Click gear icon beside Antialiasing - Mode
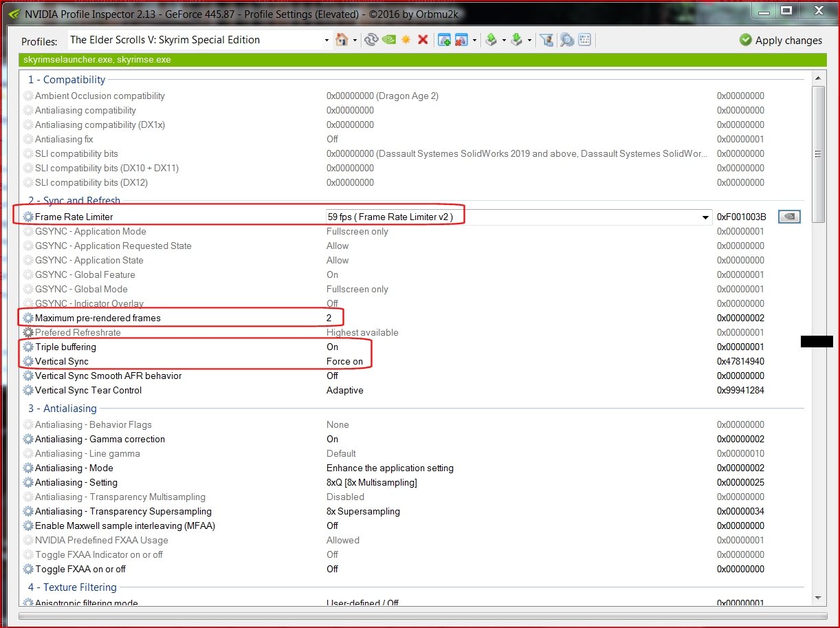Viewport: 840px width, 628px height. [x=28, y=468]
